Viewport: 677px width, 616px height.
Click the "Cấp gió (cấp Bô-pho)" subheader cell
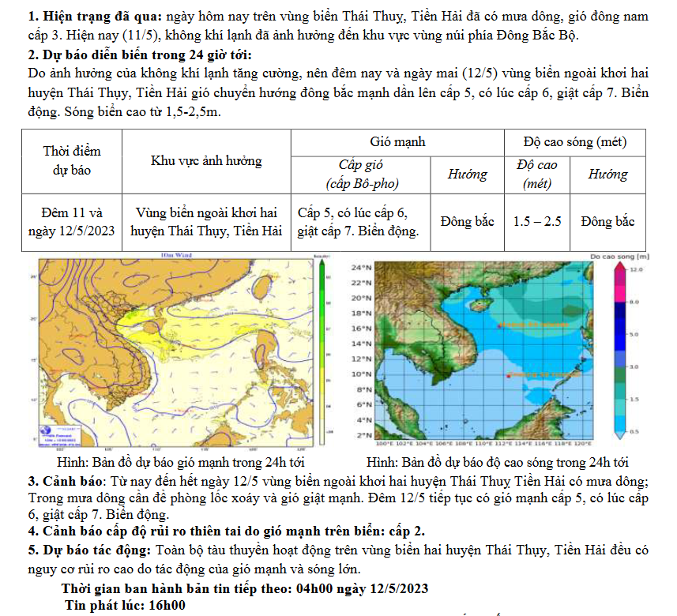coord(360,175)
